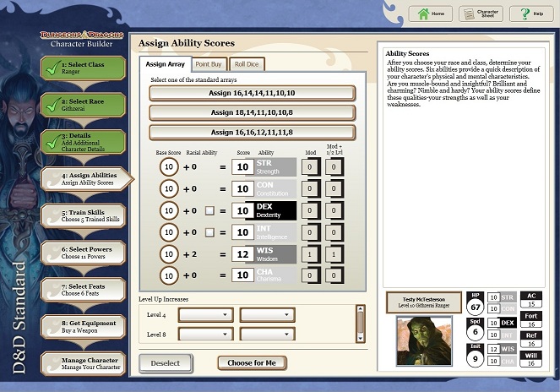Image resolution: width=560 pixels, height=392 pixels.
Task: Switch to the Assign Array tab
Action: [x=166, y=64]
